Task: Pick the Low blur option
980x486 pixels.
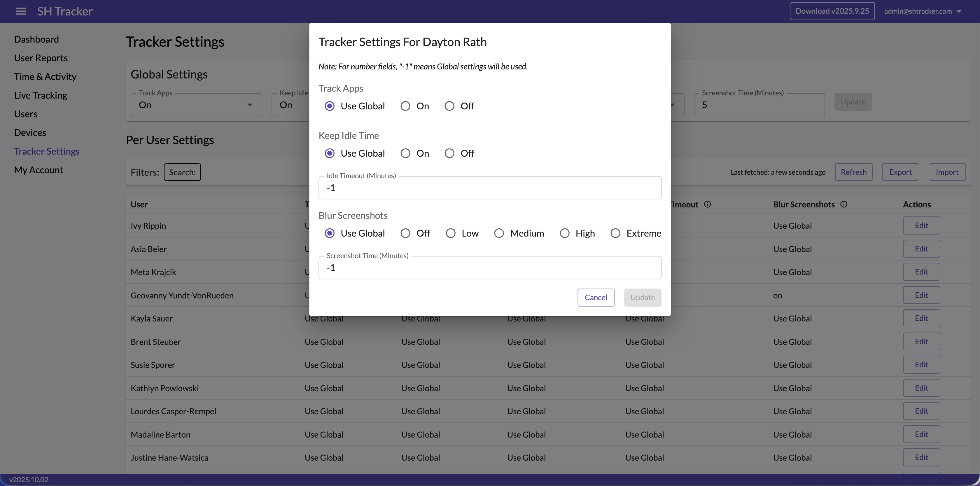Action: coord(450,233)
